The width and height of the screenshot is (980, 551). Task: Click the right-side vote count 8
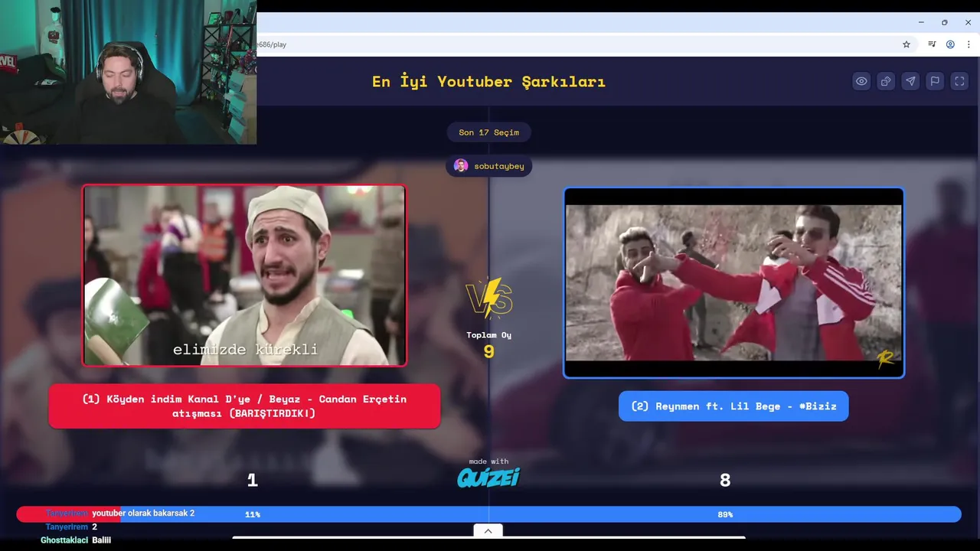[x=725, y=480]
